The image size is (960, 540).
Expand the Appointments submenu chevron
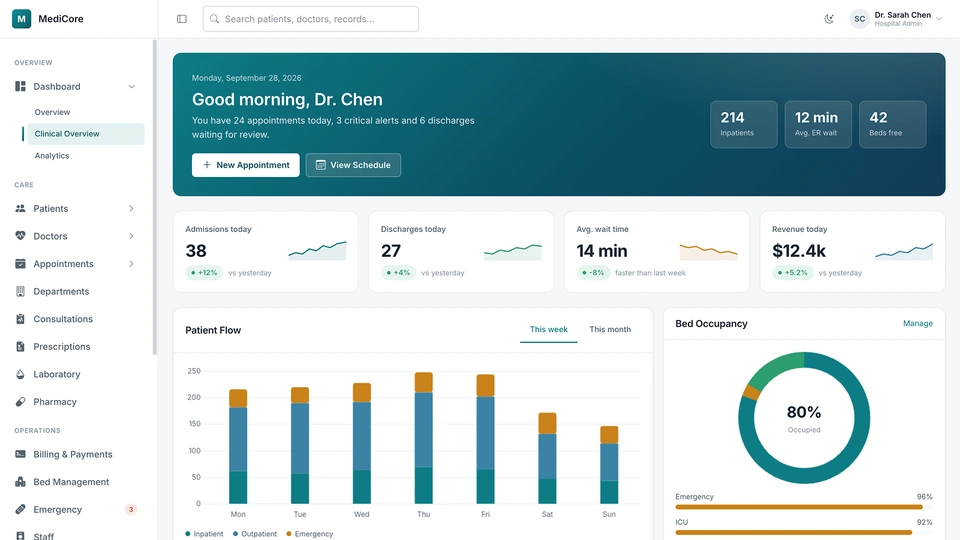point(132,264)
